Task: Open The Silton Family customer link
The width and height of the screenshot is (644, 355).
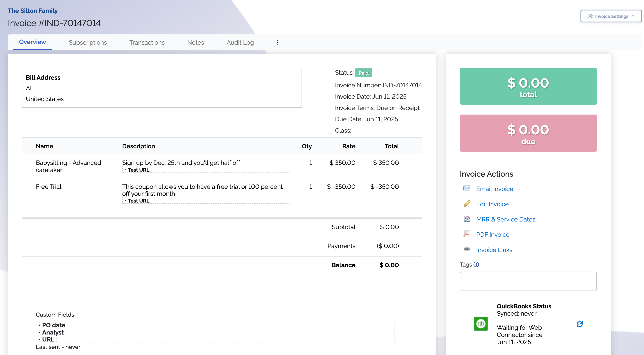Action: point(32,11)
